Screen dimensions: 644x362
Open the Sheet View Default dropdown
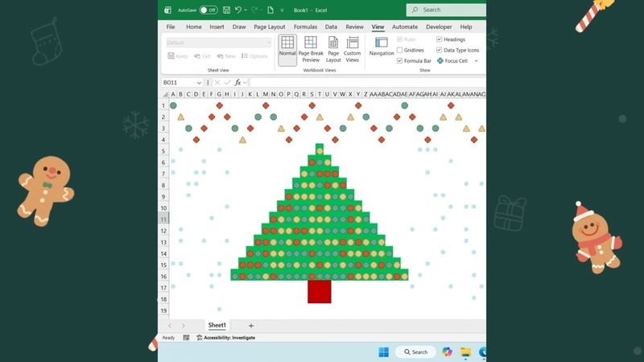pyautogui.click(x=218, y=43)
